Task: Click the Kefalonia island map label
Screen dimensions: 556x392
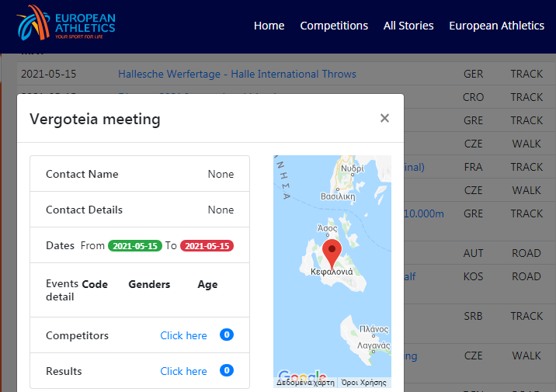Action: pyautogui.click(x=332, y=272)
